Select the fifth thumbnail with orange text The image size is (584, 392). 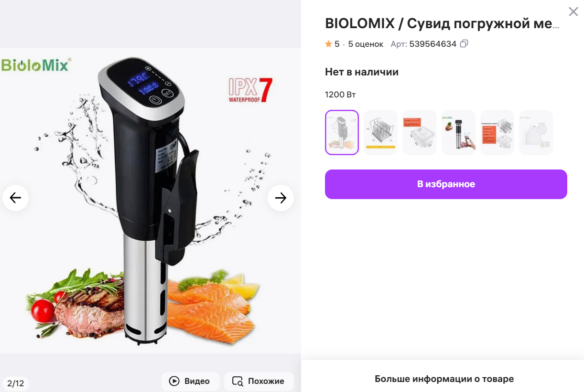(x=497, y=132)
